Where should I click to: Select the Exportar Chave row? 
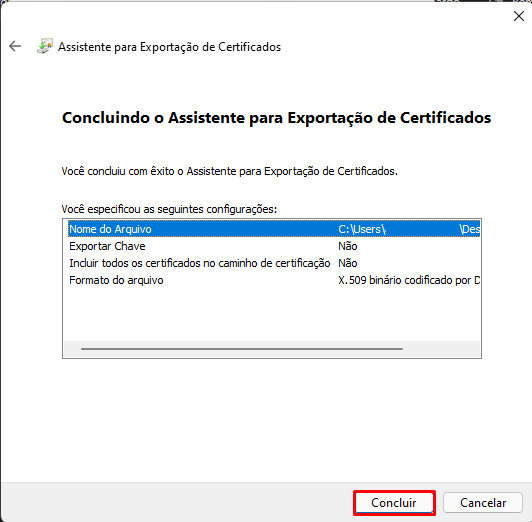coord(274,246)
